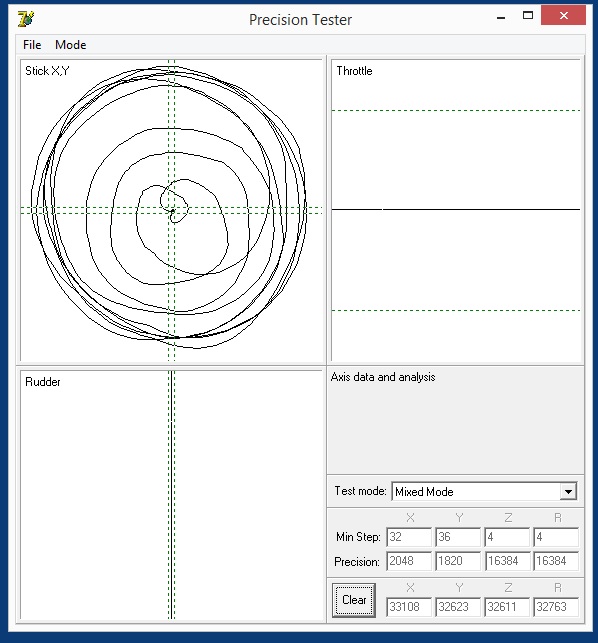The height and width of the screenshot is (643, 598).
Task: Open the File menu
Action: (32, 45)
